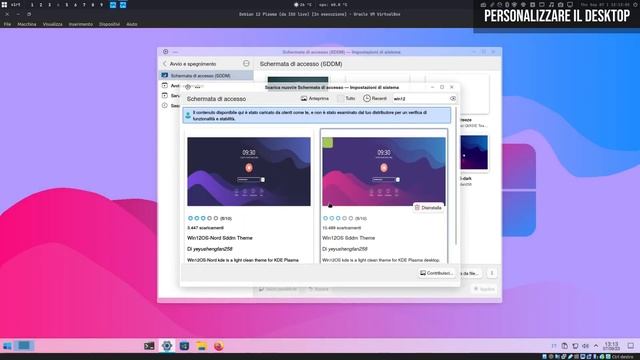Click the System Settings taskbar icon
The height and width of the screenshot is (360, 640).
click(x=167, y=346)
